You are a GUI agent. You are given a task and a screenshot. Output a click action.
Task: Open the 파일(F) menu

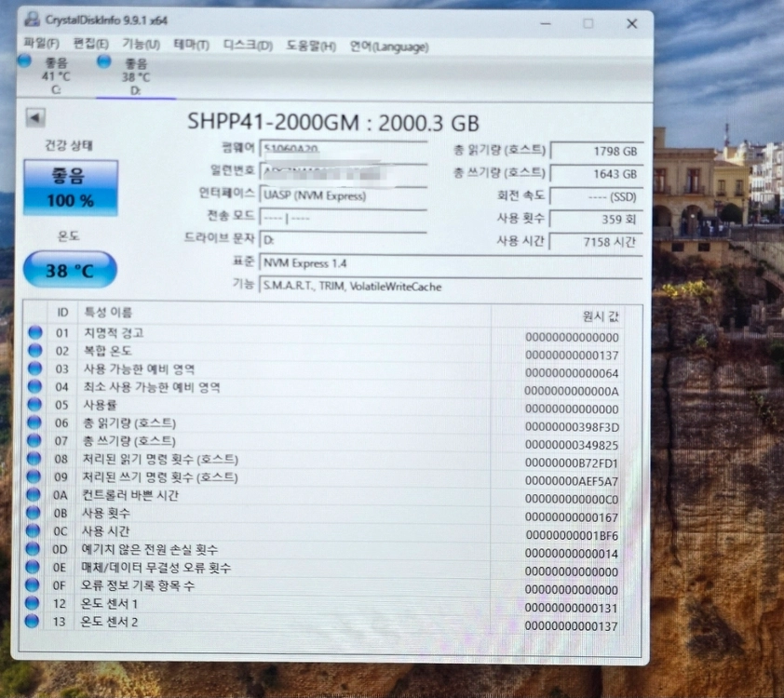click(x=41, y=44)
